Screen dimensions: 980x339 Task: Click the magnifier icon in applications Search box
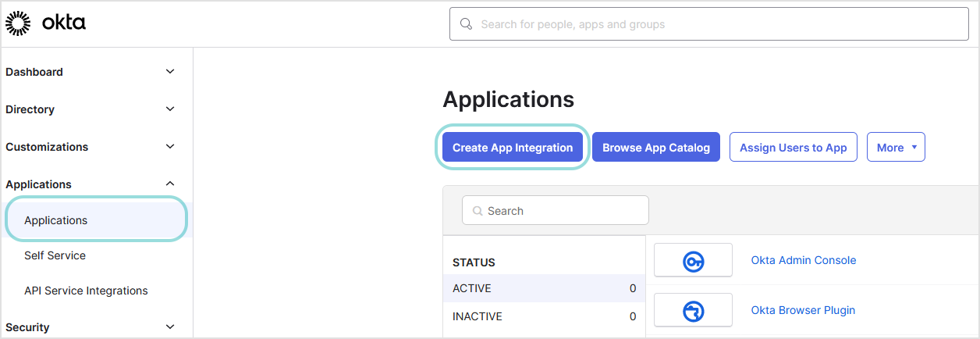pos(478,211)
